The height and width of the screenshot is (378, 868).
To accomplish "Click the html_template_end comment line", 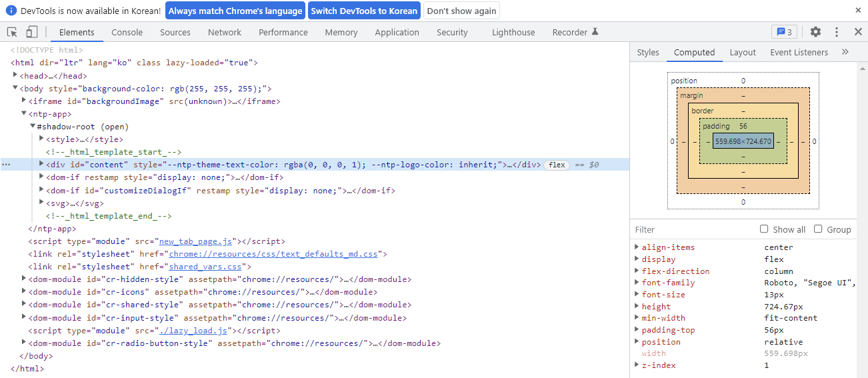I will 109,216.
